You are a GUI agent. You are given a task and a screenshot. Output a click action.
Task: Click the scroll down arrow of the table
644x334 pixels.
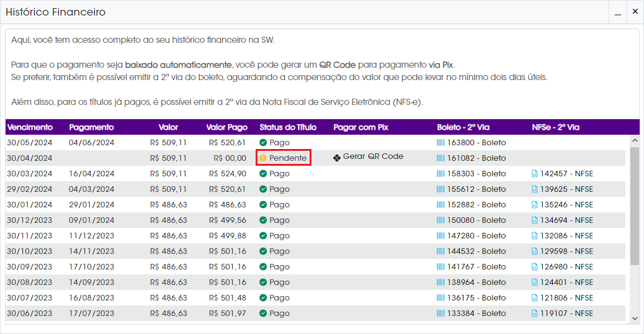(x=635, y=318)
